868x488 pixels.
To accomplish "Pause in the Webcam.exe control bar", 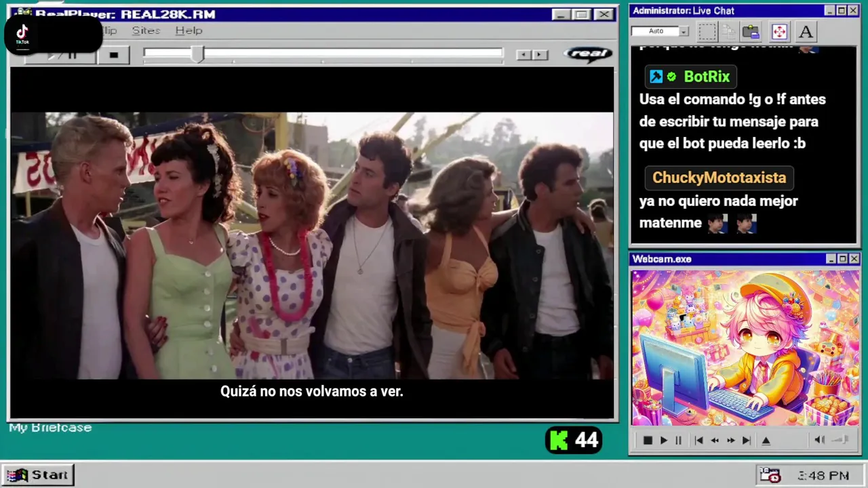I will (x=678, y=440).
